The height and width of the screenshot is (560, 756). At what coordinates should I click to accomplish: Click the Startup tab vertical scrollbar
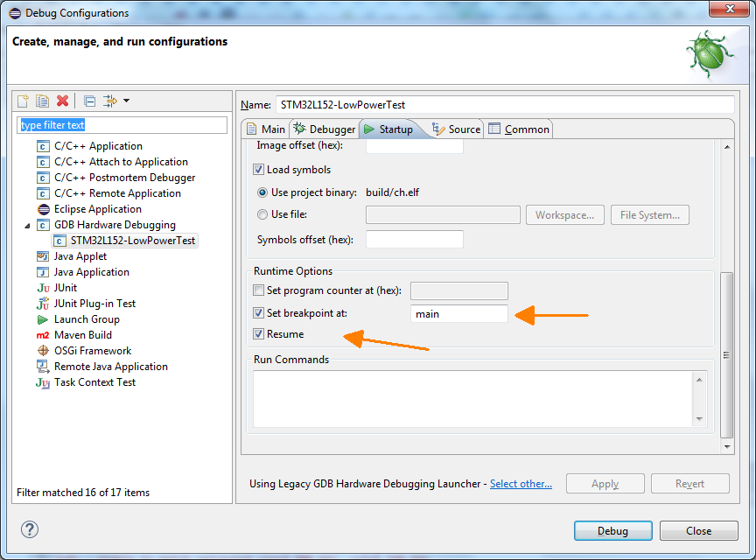click(726, 350)
